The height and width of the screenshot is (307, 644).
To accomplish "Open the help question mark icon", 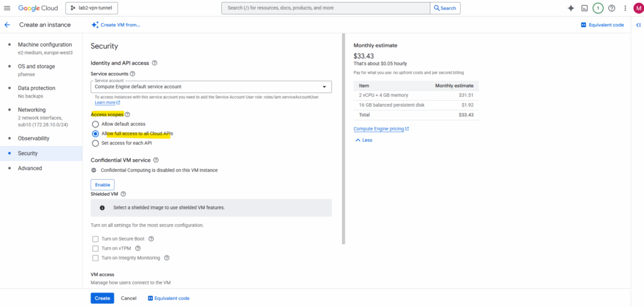I will [611, 8].
